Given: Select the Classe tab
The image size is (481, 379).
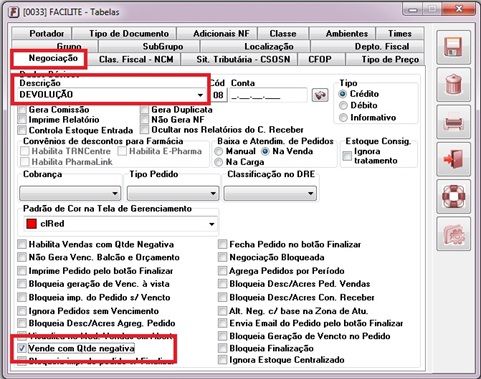Looking at the screenshot, I should tap(283, 34).
